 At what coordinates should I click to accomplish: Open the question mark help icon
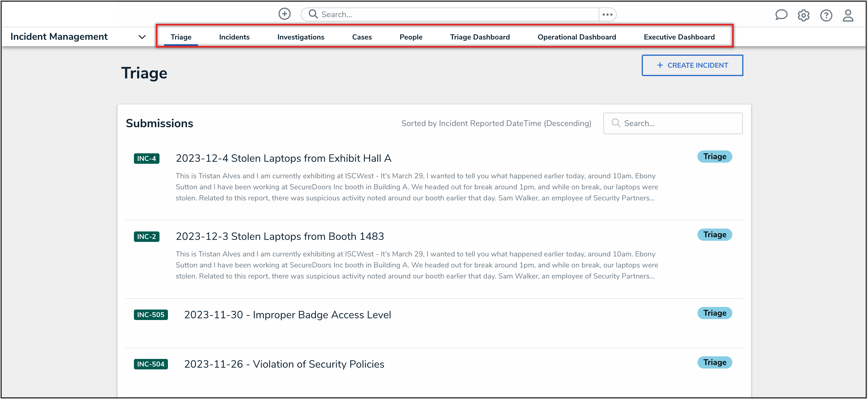tap(826, 15)
